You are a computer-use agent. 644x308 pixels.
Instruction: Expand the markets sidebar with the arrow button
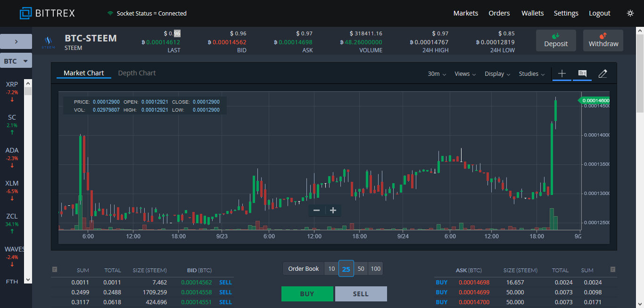point(16,41)
